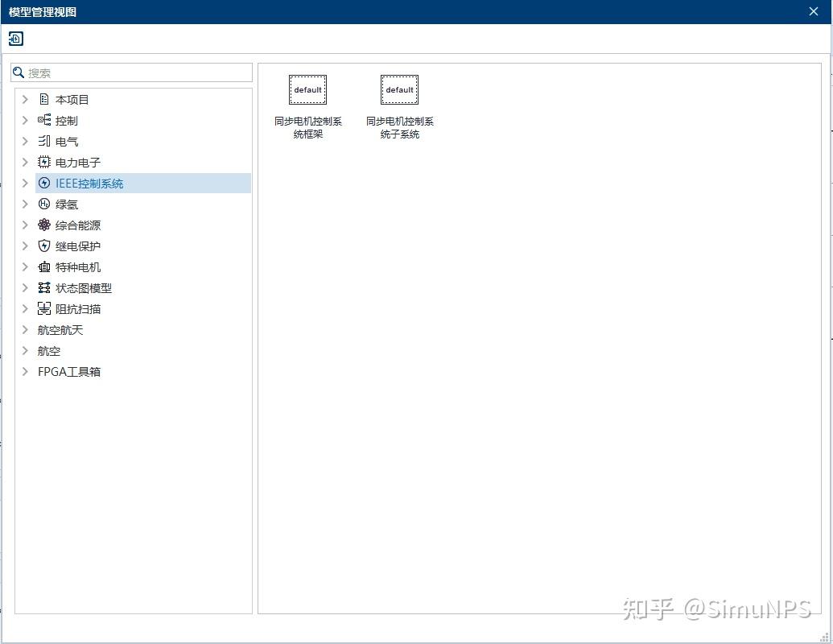
Task: Expand the 航空航天 tree node
Action: pos(25,329)
